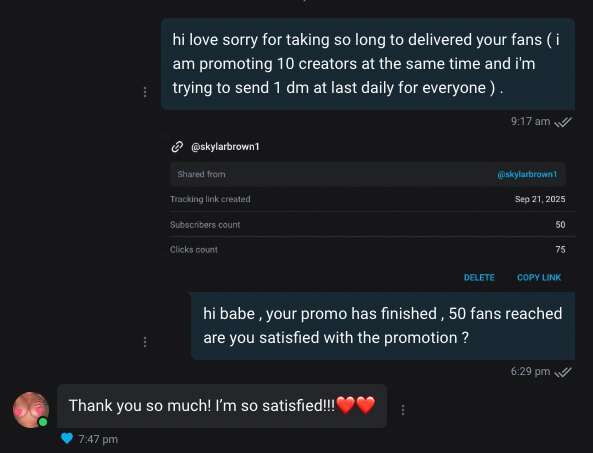This screenshot has height=453, width=593.
Task: Open options menu beside the 9:17 am message
Action: click(x=145, y=92)
